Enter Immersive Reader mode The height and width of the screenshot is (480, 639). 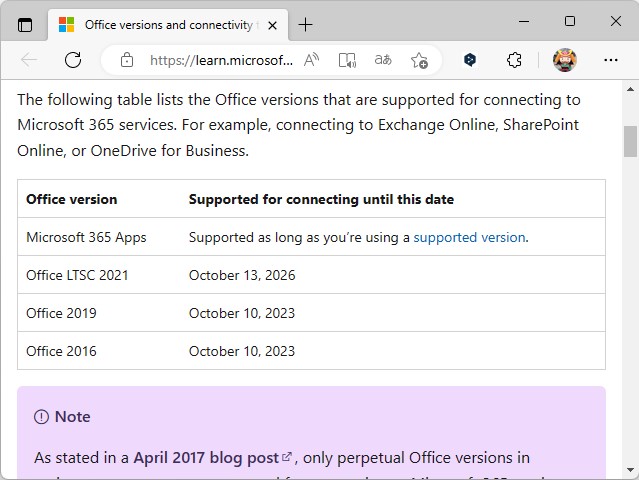coord(347,60)
